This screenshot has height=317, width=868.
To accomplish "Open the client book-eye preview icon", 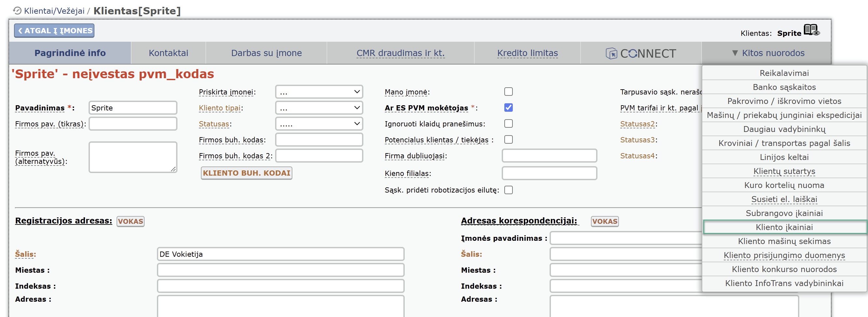I will point(811,30).
